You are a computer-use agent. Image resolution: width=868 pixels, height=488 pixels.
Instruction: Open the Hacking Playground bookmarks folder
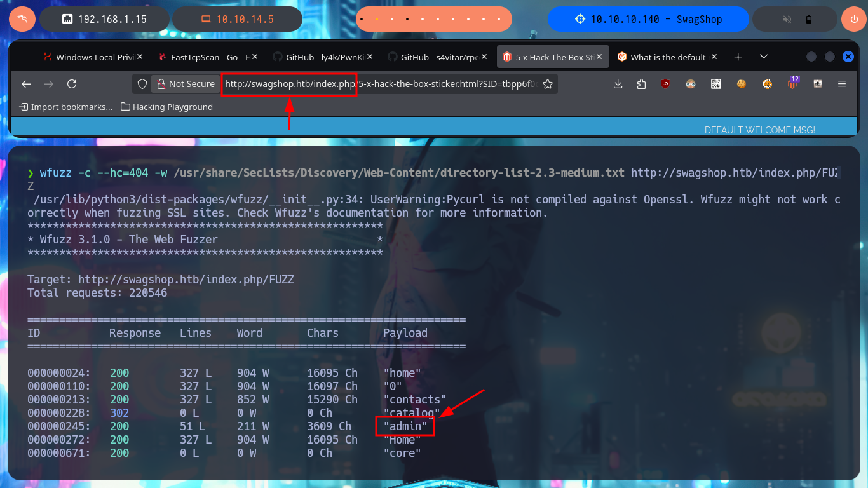pos(166,107)
